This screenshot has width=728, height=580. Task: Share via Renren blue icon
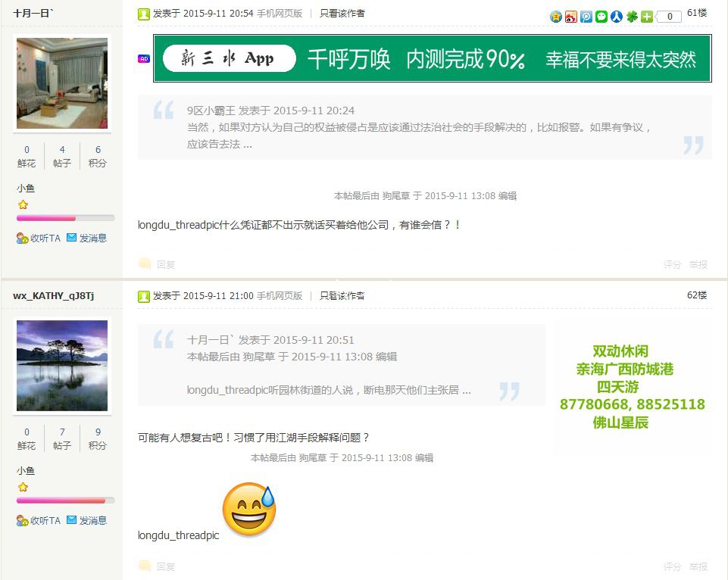coord(617,17)
